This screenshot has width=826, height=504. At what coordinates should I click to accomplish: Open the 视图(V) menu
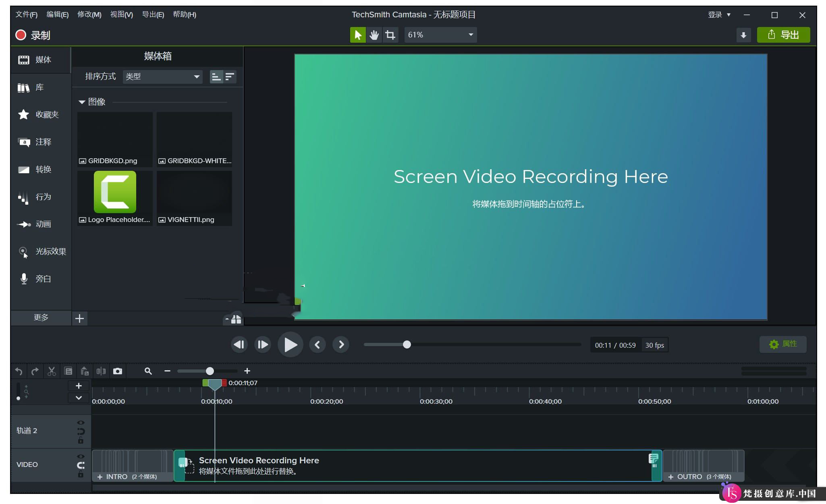point(122,15)
